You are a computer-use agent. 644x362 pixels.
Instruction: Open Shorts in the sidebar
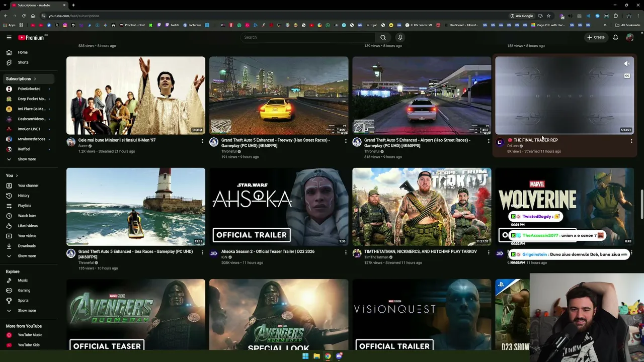point(28,62)
